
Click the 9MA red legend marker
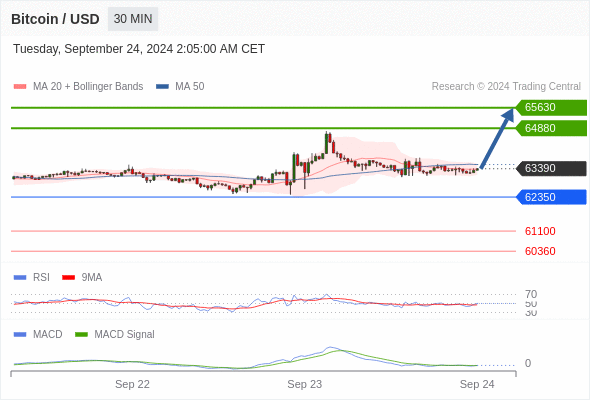click(68, 278)
